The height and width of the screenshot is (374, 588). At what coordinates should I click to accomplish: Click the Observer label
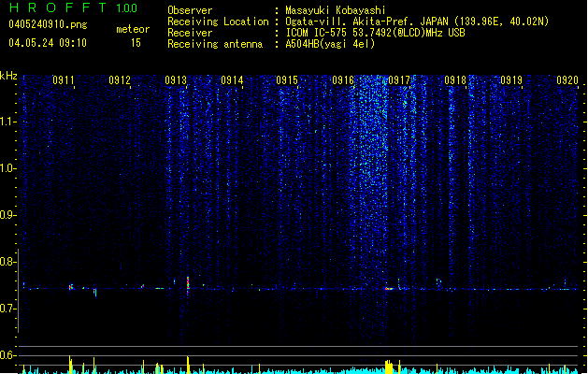(x=190, y=10)
